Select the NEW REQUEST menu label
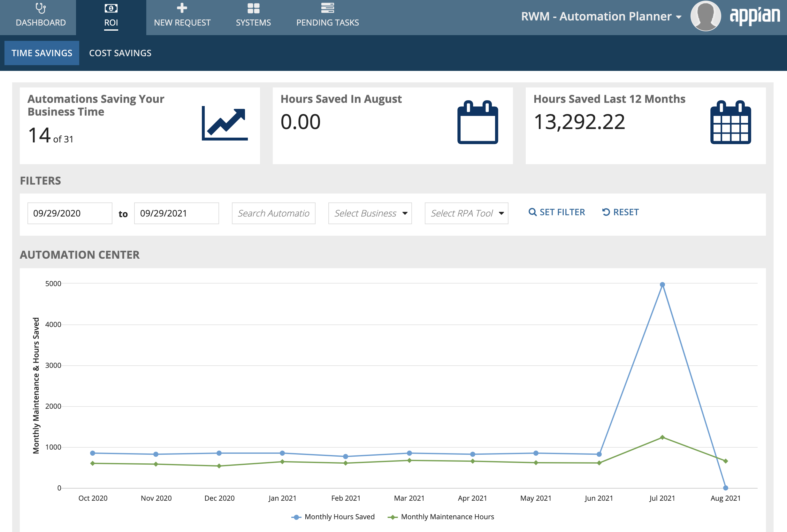Viewport: 787px width, 532px height. pyautogui.click(x=182, y=22)
